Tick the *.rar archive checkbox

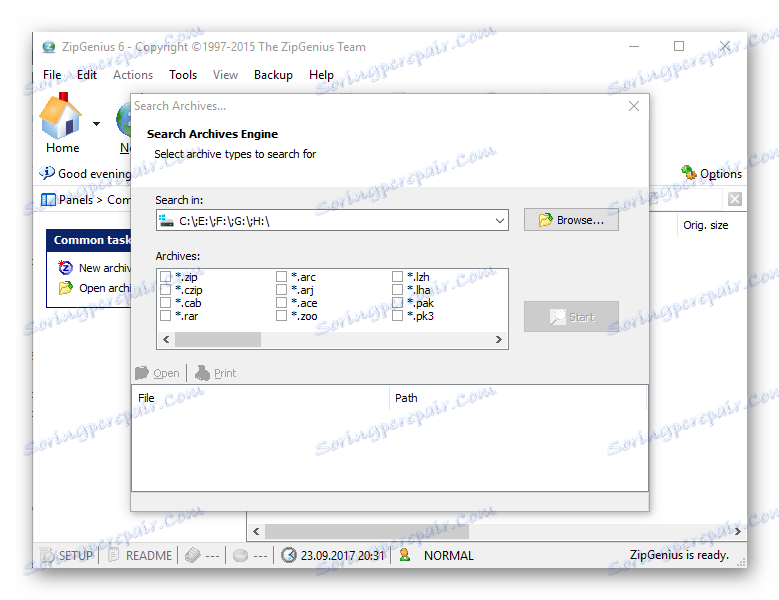click(x=165, y=315)
